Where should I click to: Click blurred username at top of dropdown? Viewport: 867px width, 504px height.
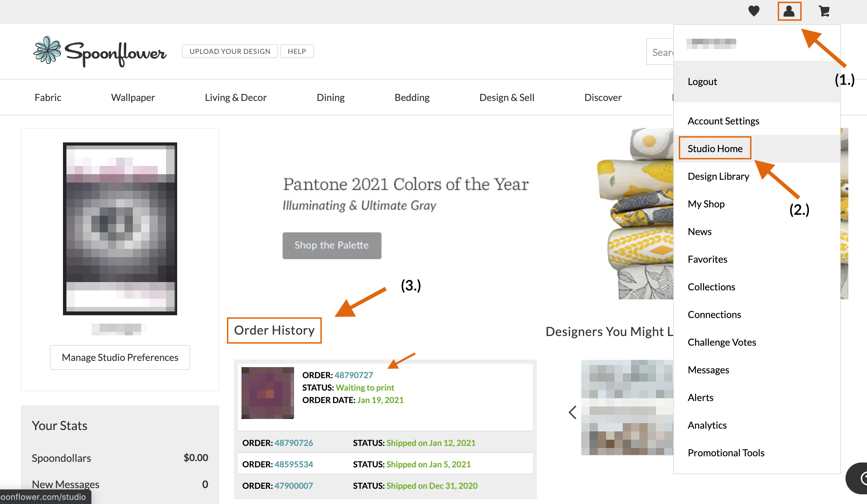711,44
